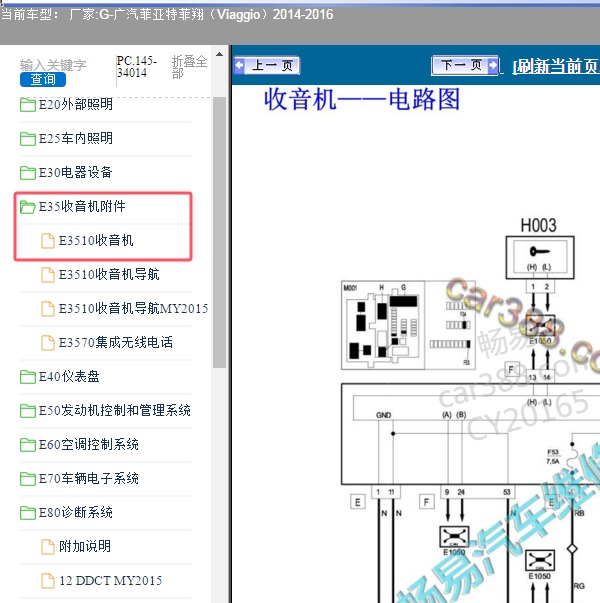Image resolution: width=600 pixels, height=603 pixels.
Task: Expand E40仪表盘 tree entry
Action: (x=69, y=376)
